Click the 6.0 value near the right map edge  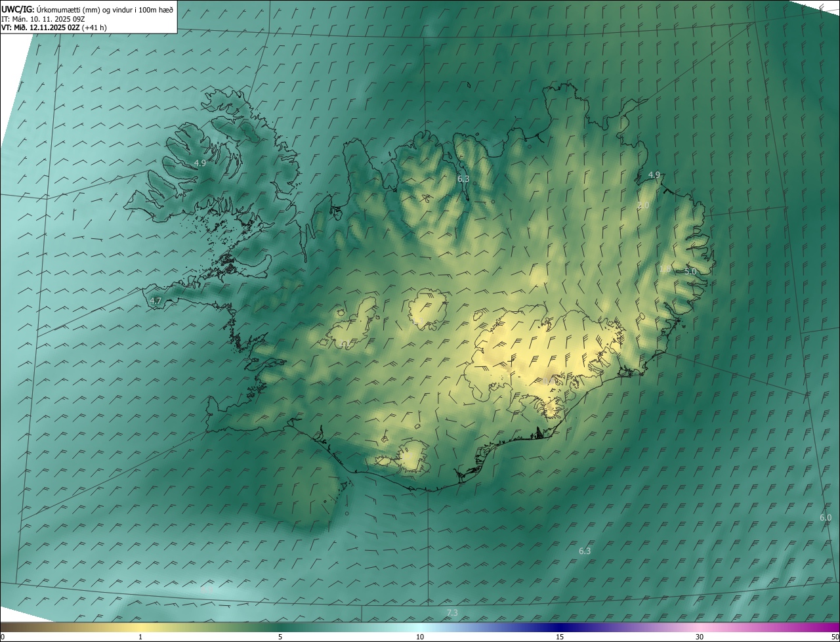826,517
